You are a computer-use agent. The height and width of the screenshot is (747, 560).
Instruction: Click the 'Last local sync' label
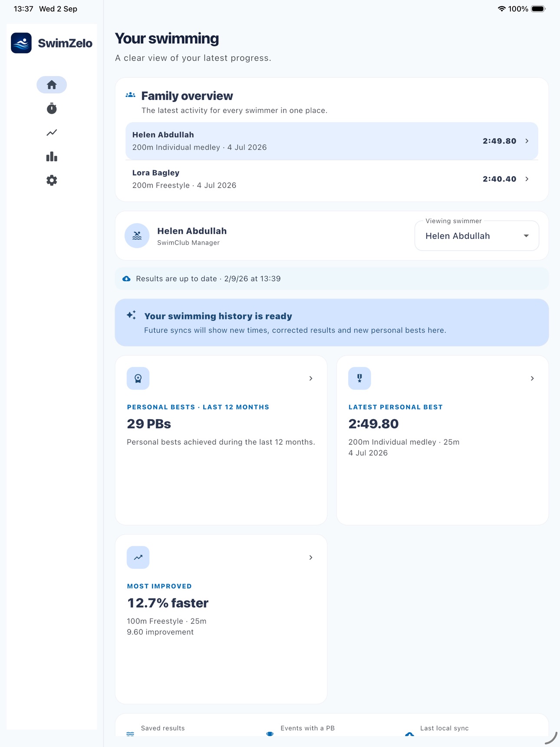445,728
